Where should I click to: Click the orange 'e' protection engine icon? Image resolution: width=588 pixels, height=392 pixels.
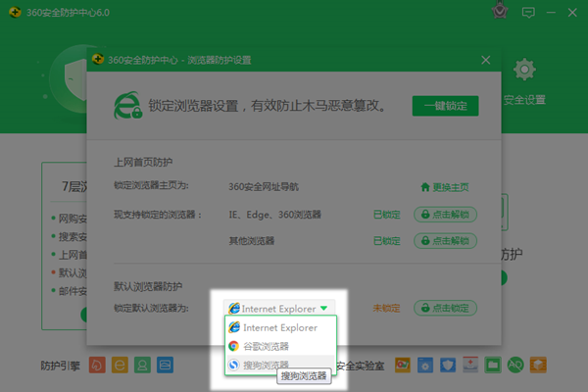coord(120,365)
